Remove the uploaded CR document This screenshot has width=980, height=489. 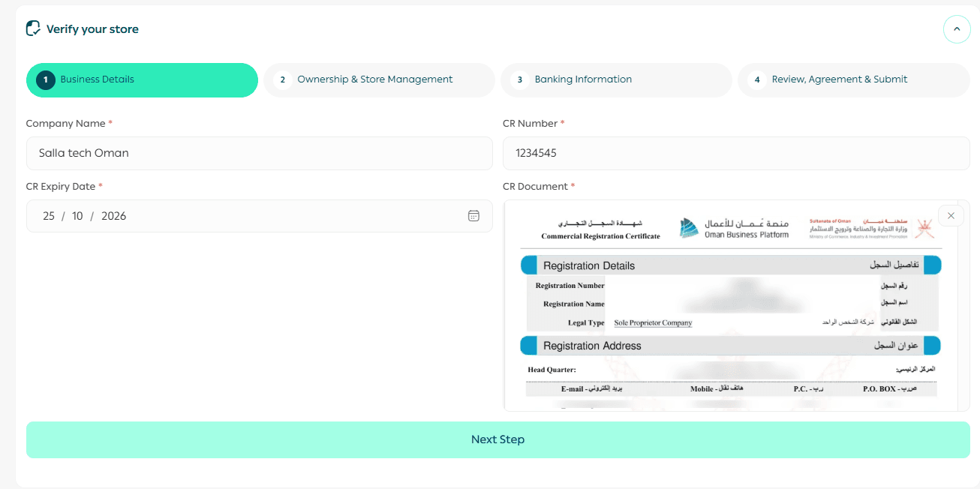click(x=951, y=216)
